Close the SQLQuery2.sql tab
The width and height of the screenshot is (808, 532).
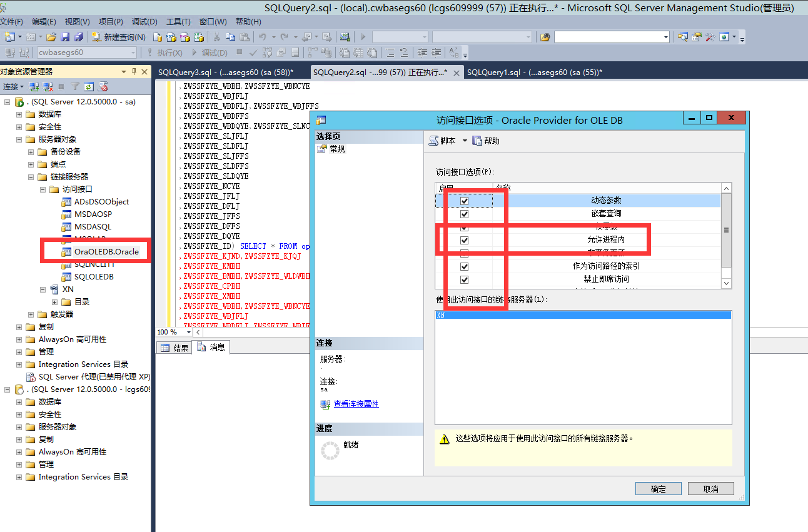click(457, 73)
